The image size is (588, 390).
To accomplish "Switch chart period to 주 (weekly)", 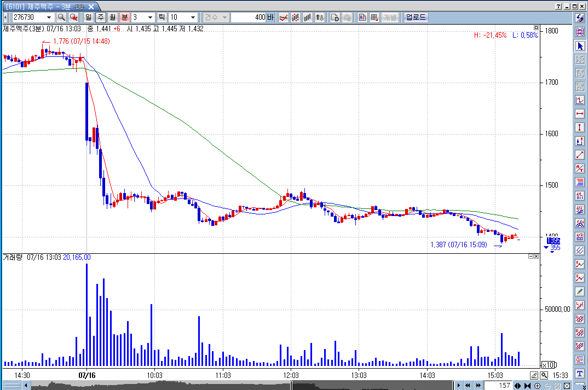I will 101,17.
